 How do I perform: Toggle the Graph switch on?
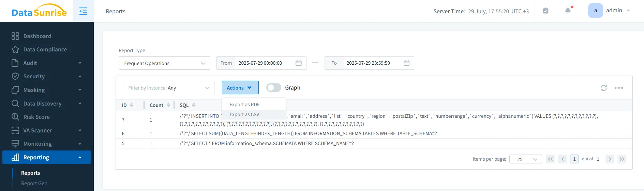tap(273, 88)
